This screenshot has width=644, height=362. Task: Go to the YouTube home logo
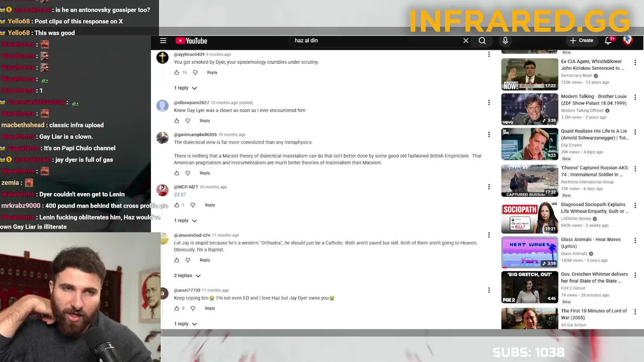tap(191, 41)
